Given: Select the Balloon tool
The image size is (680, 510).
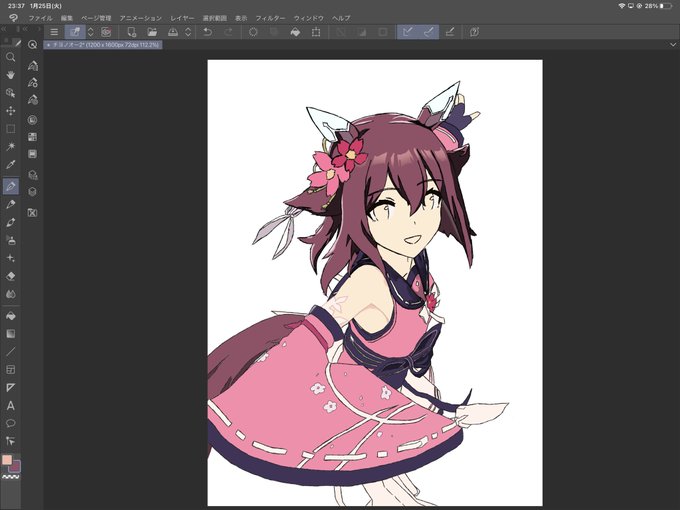Looking at the screenshot, I should pyautogui.click(x=11, y=423).
